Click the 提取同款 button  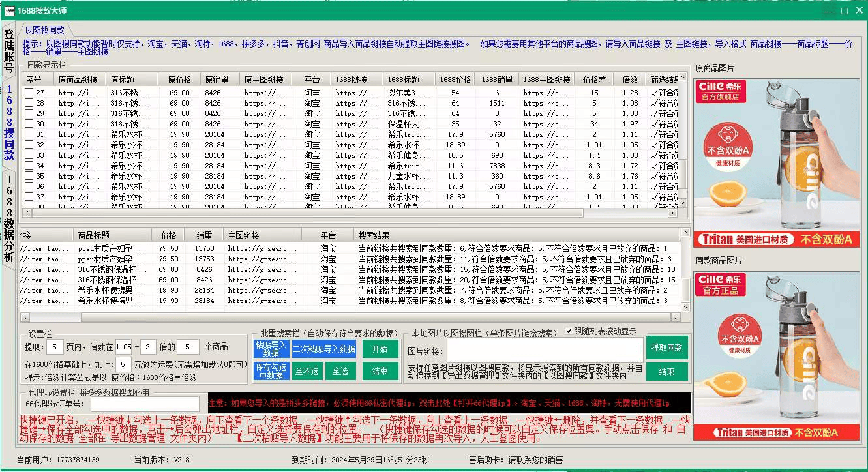(667, 348)
